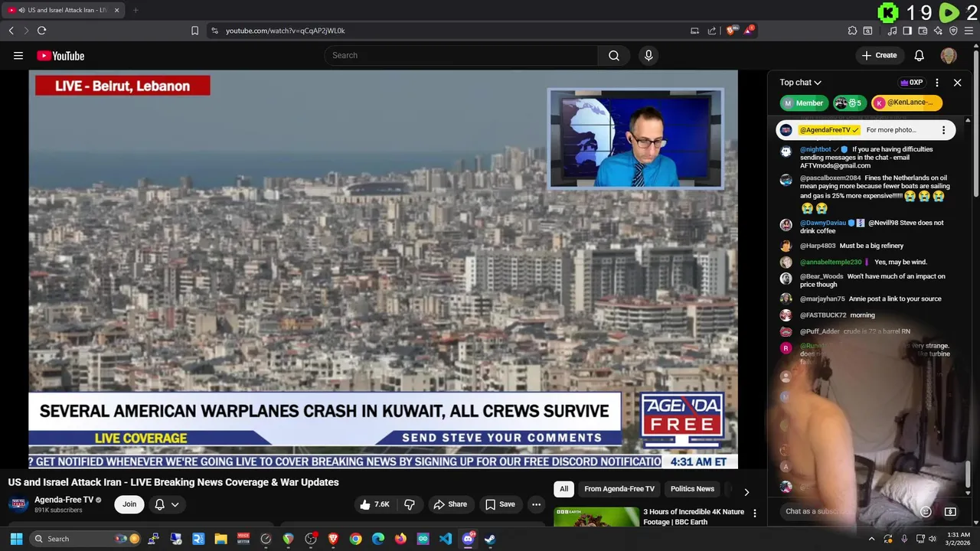980x551 pixels.
Task: Open the YouTube guide hamburger menu
Action: pos(18,55)
